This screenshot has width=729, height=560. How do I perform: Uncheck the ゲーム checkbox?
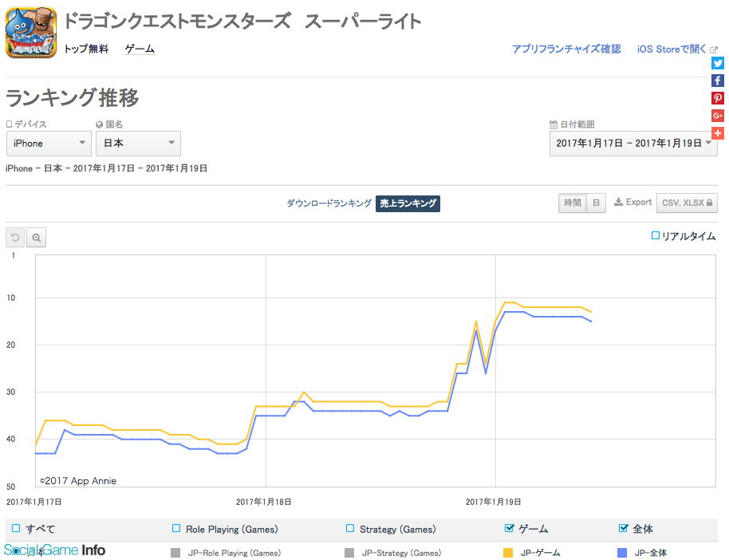[x=509, y=528]
